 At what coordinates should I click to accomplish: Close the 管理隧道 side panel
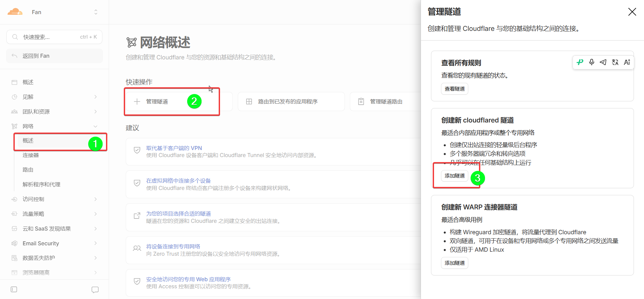point(632,12)
